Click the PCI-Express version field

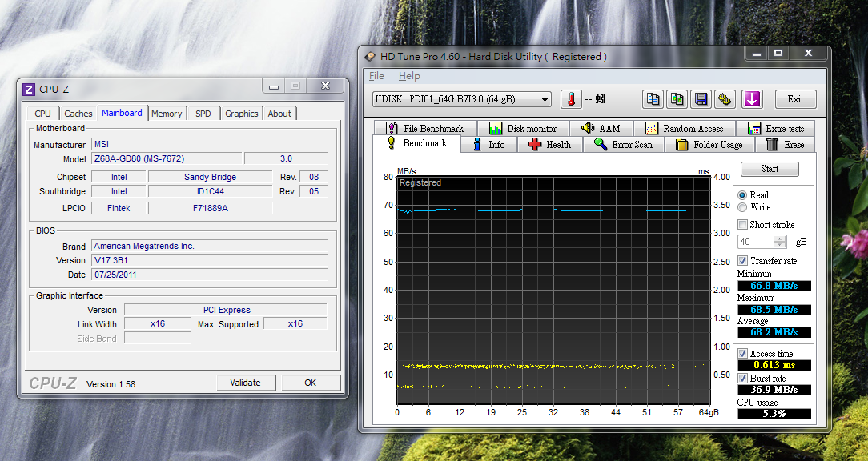coord(226,310)
